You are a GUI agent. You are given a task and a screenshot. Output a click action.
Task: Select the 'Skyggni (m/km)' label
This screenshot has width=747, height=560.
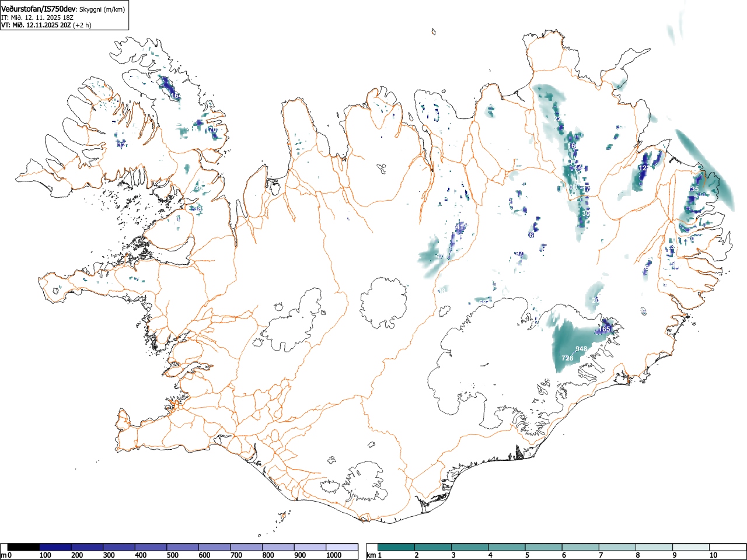(x=102, y=9)
